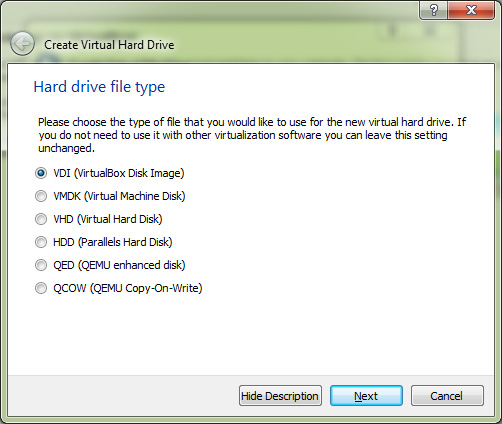
Task: Click the 'Hard drive file type' heading
Action: click(x=99, y=87)
